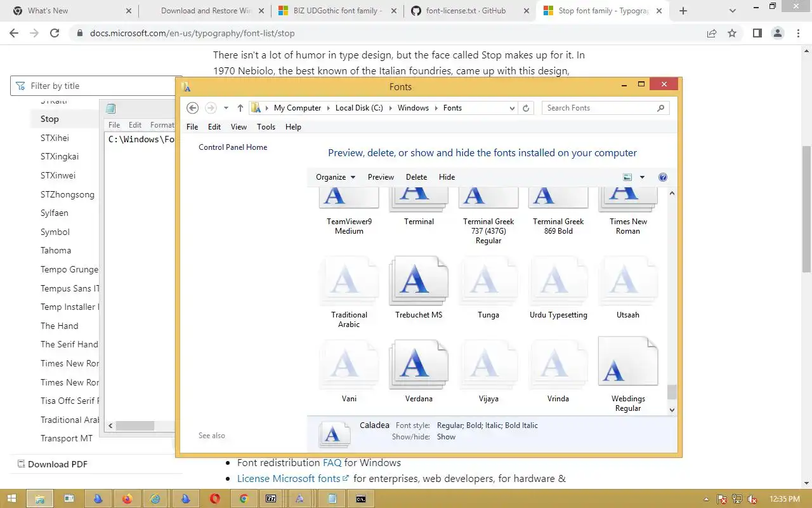Click inside the Search Fonts box
The image size is (812, 508).
tap(599, 108)
